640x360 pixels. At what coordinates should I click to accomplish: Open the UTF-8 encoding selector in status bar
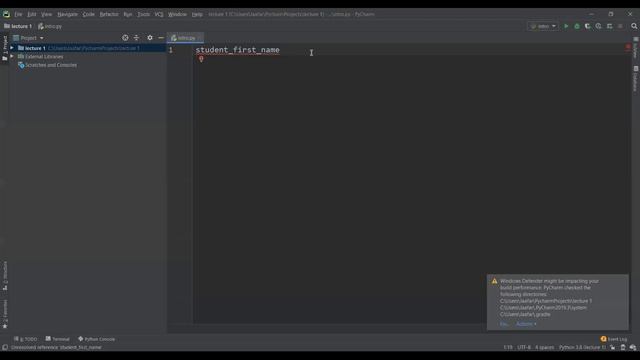click(524, 347)
